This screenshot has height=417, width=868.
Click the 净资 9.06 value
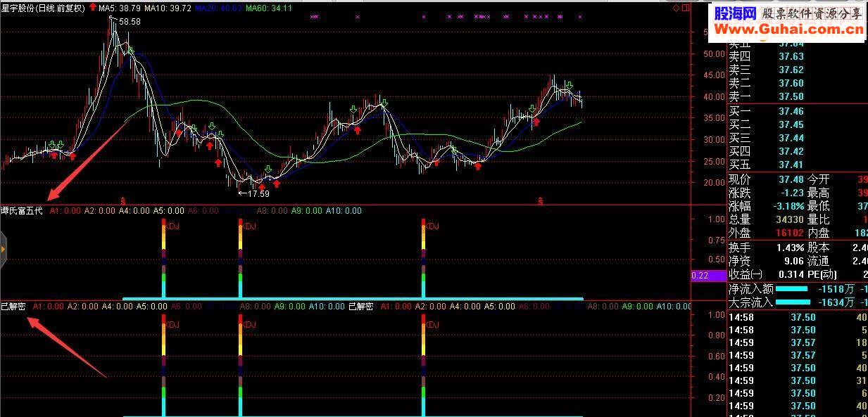[793, 261]
